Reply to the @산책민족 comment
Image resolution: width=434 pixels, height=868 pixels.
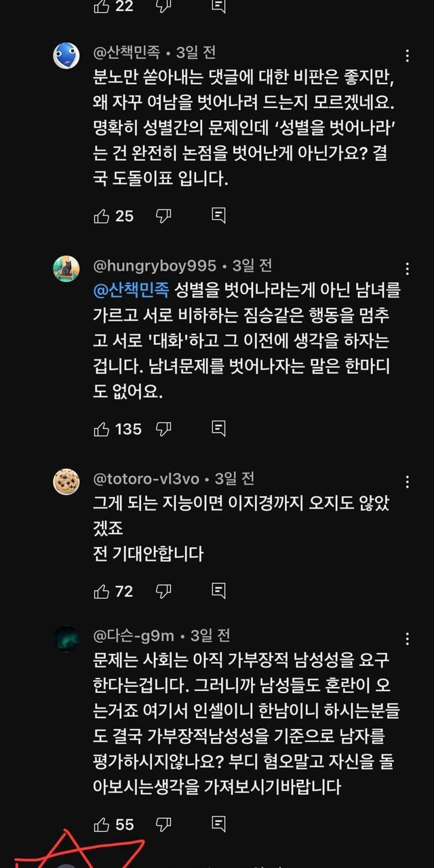[x=218, y=216]
